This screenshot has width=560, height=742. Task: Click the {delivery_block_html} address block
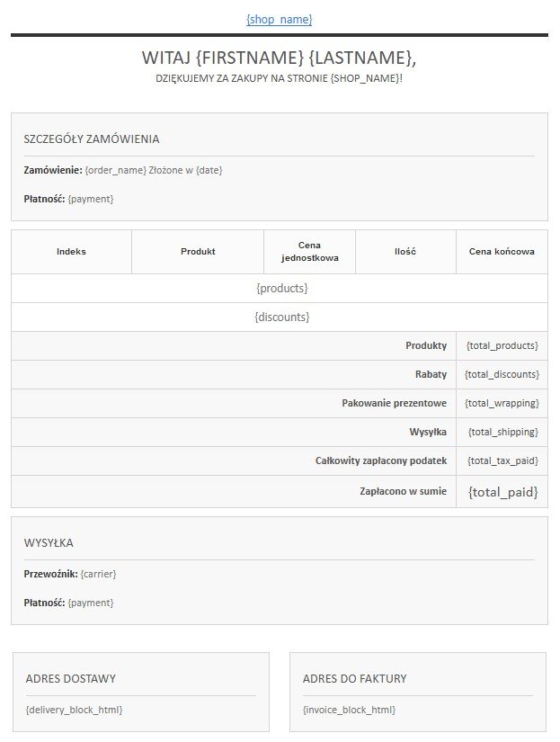tap(74, 710)
